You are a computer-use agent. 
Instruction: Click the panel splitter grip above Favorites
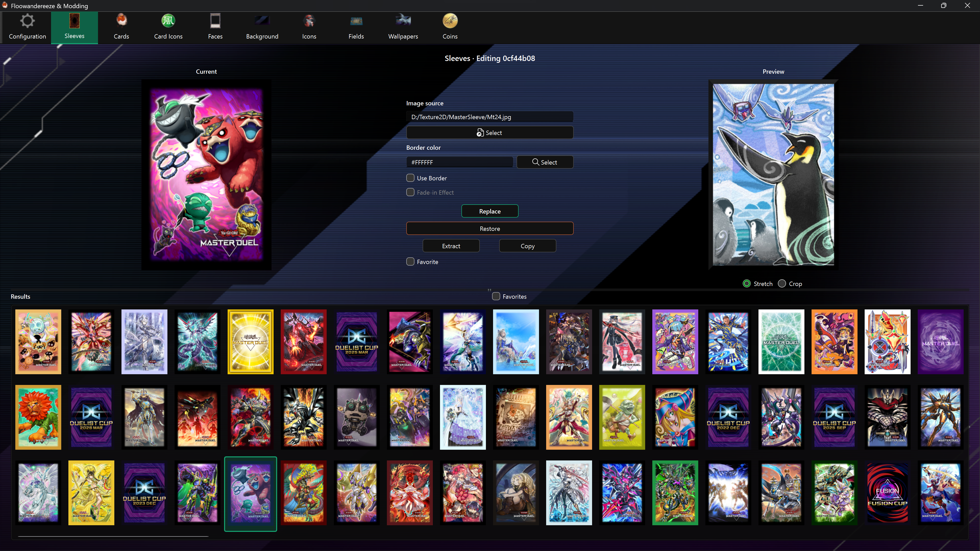[490, 290]
